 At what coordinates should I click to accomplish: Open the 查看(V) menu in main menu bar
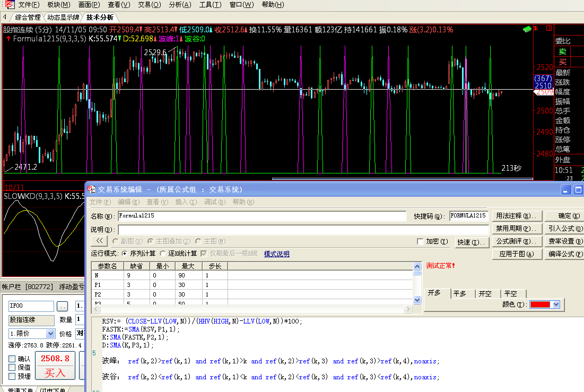(119, 5)
